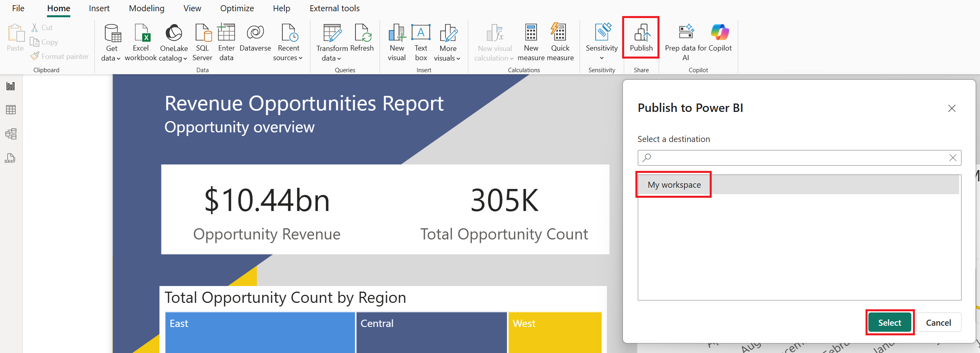Expand Sensitivity dropdown chevron
The height and width of the screenshot is (353, 980).
pyautogui.click(x=602, y=58)
